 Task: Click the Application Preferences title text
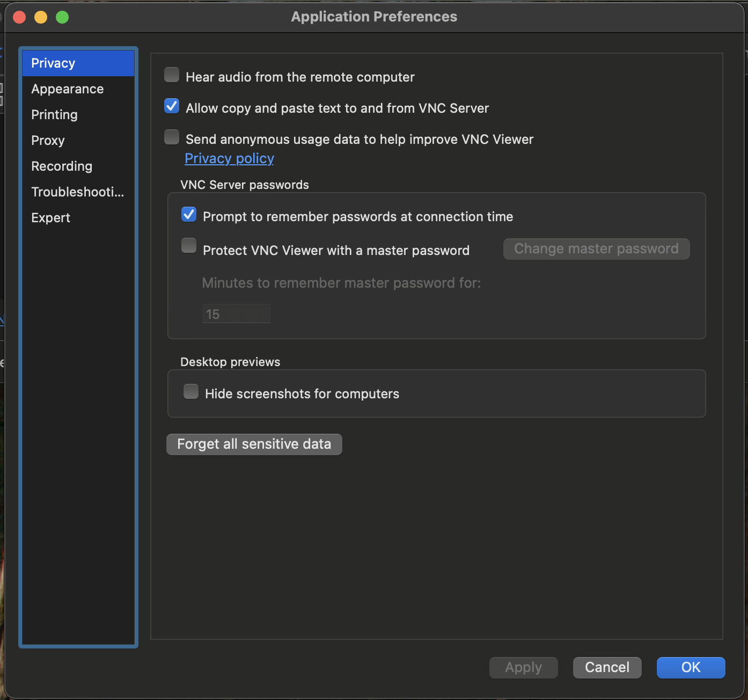(x=374, y=17)
